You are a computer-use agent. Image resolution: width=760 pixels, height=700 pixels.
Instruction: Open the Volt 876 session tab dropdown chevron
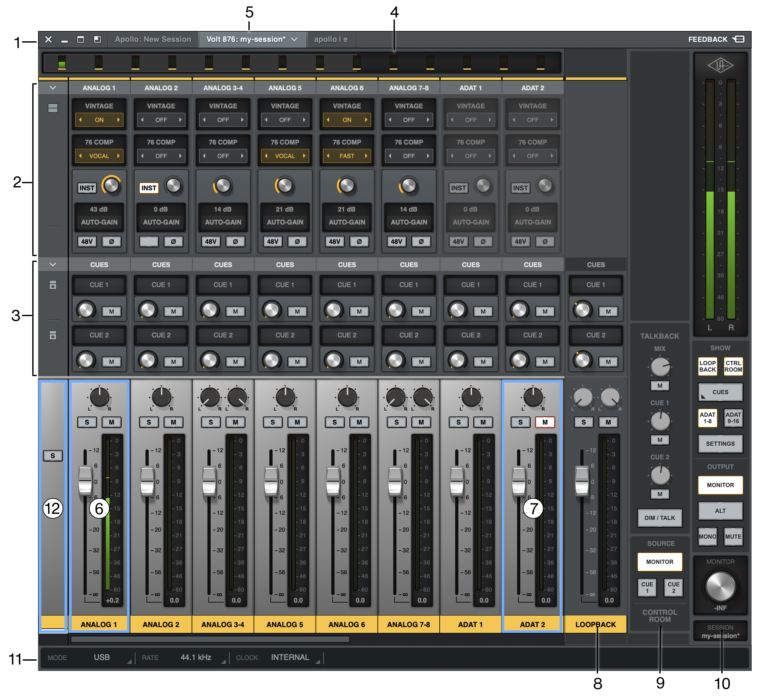295,39
